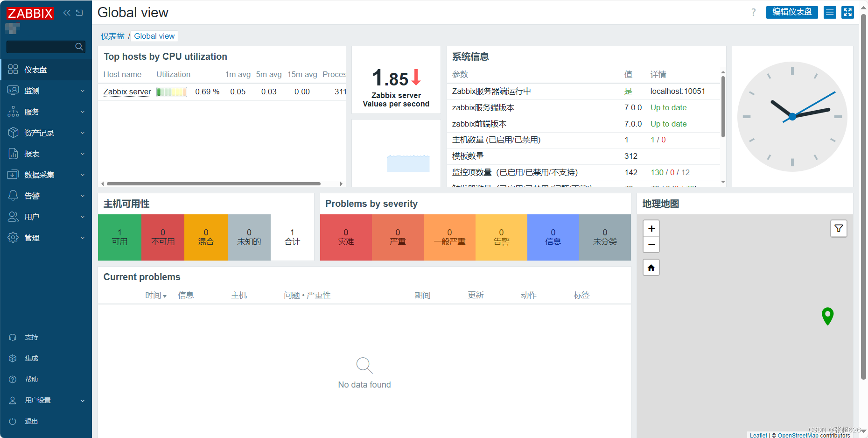
Task: Click the sign out power icon
Action: [x=13, y=421]
